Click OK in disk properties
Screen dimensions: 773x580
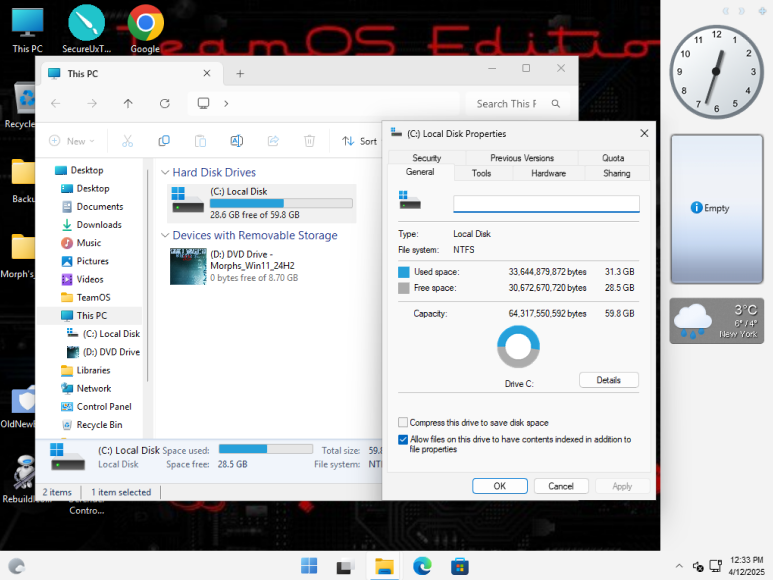(x=499, y=486)
